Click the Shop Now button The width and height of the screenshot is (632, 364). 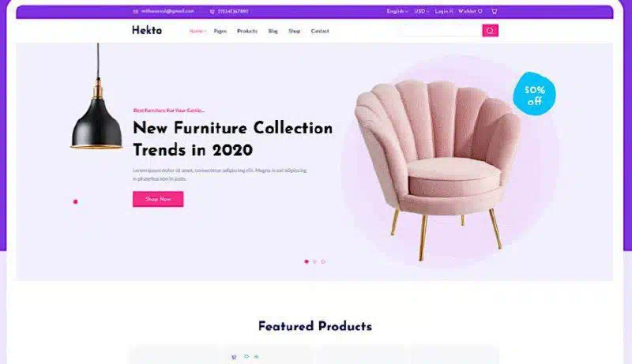(158, 199)
